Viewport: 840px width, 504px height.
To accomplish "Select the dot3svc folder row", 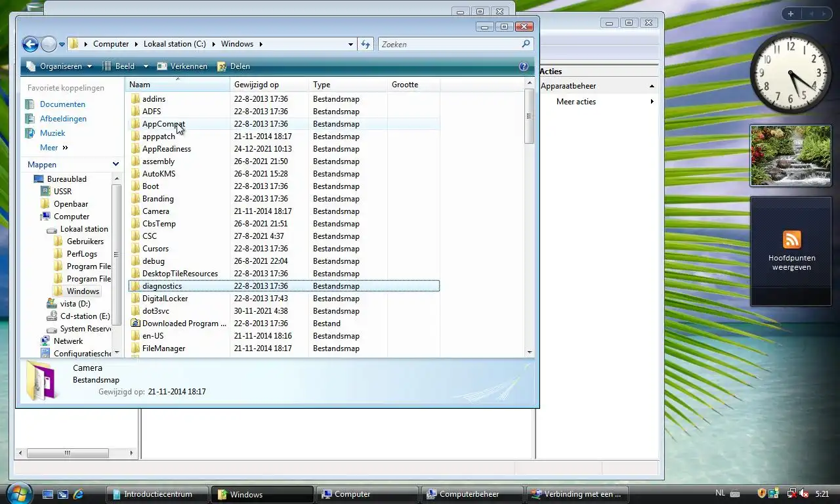I will coord(283,311).
